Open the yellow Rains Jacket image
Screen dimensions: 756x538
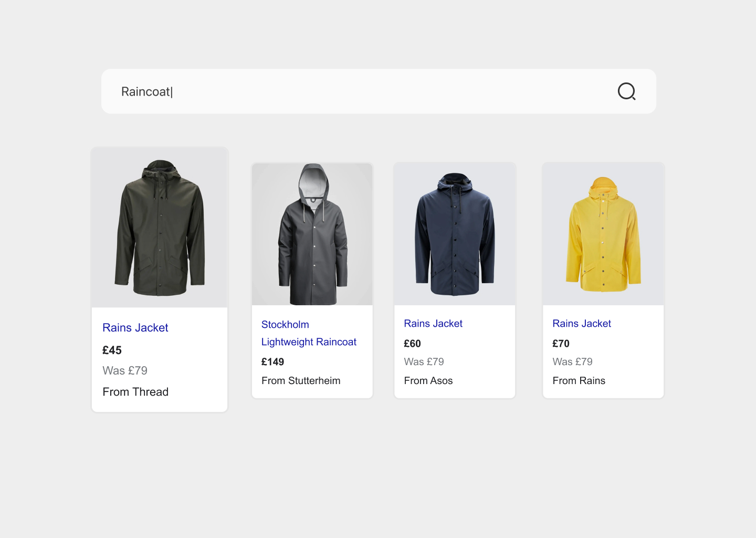click(x=603, y=234)
